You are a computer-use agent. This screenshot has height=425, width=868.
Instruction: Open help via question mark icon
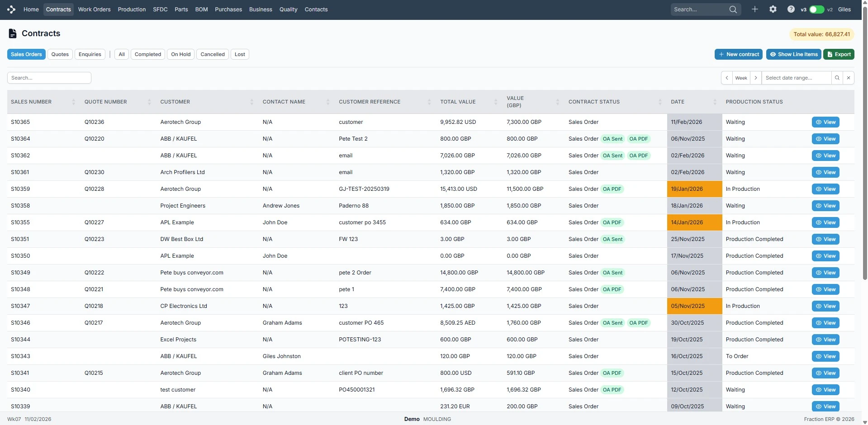coord(791,9)
